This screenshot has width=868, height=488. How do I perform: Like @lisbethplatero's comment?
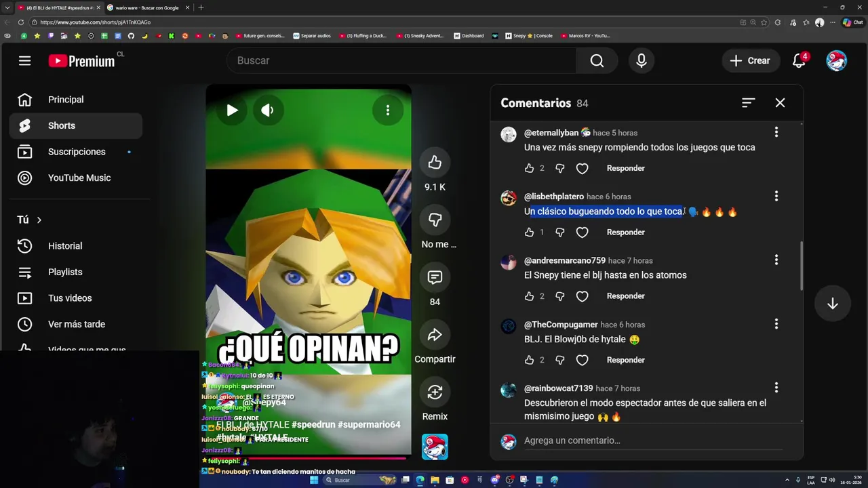tap(529, 232)
